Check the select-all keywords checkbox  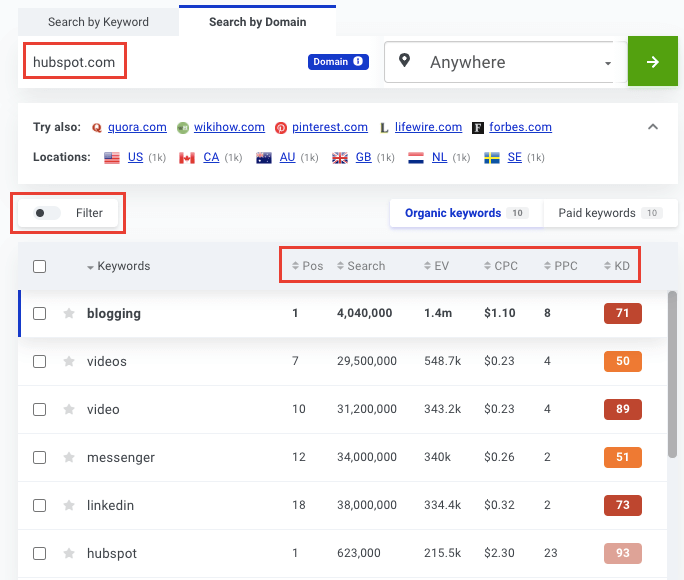[x=40, y=266]
